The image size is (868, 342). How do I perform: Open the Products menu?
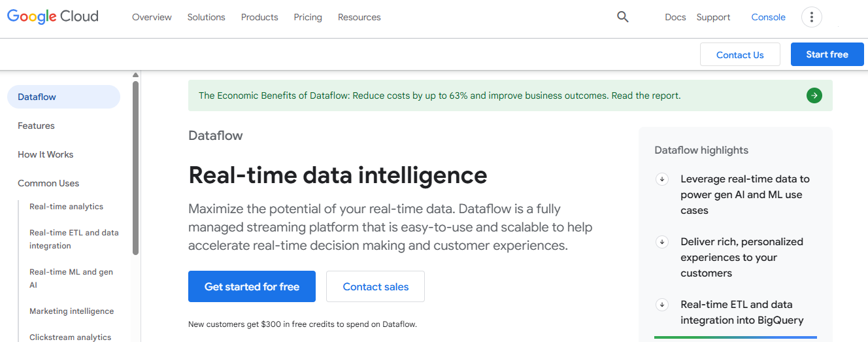259,17
